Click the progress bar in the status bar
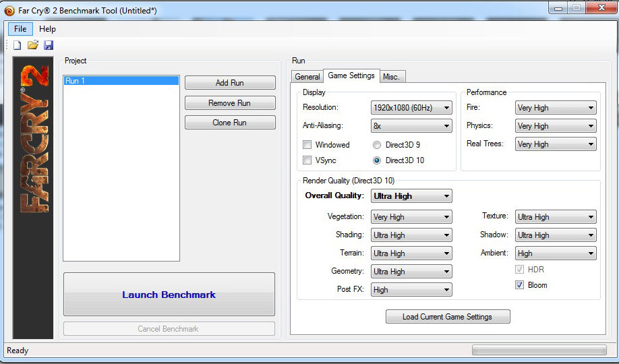The height and width of the screenshot is (364, 619). point(539,350)
